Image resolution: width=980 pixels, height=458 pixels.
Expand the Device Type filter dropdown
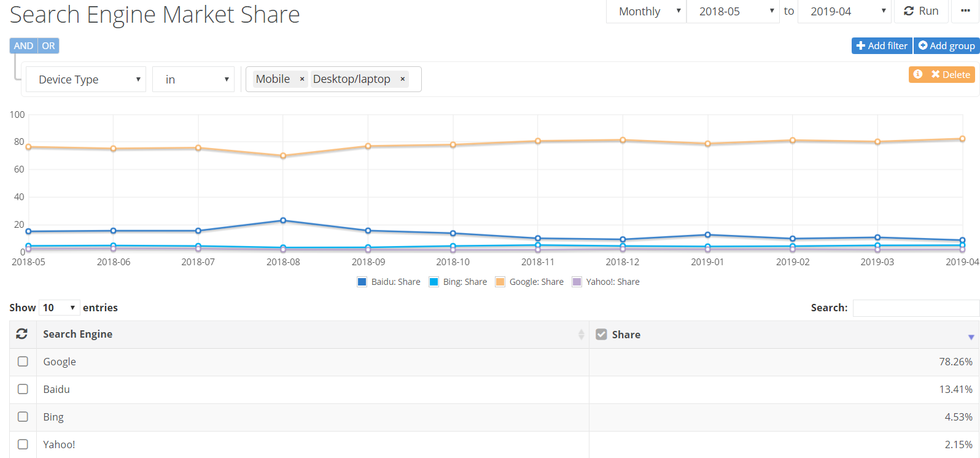click(86, 80)
